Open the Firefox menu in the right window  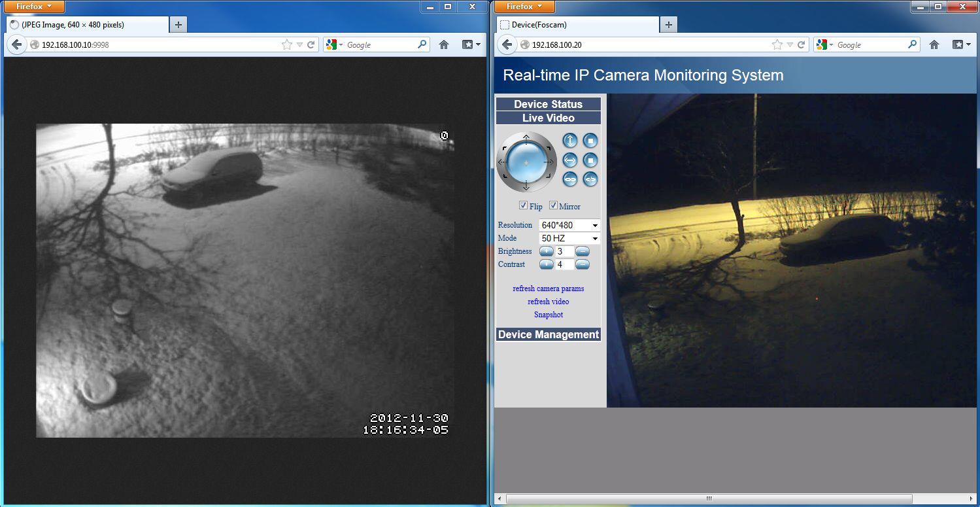tap(525, 7)
